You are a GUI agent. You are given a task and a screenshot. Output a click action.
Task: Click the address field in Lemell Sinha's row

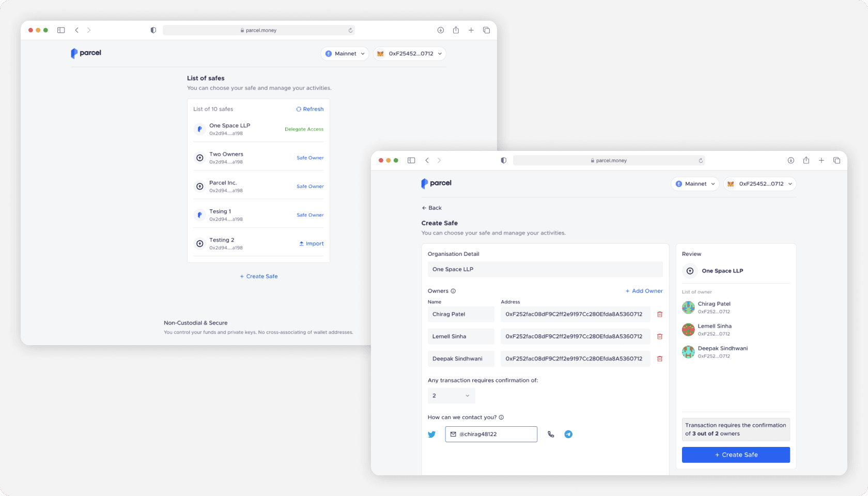coord(576,336)
